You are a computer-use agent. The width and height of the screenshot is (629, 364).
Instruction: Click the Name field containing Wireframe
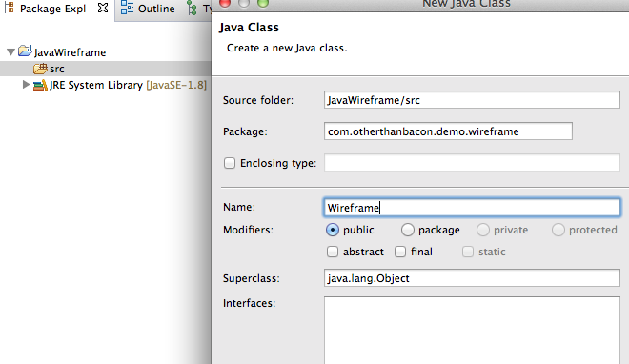tap(472, 208)
